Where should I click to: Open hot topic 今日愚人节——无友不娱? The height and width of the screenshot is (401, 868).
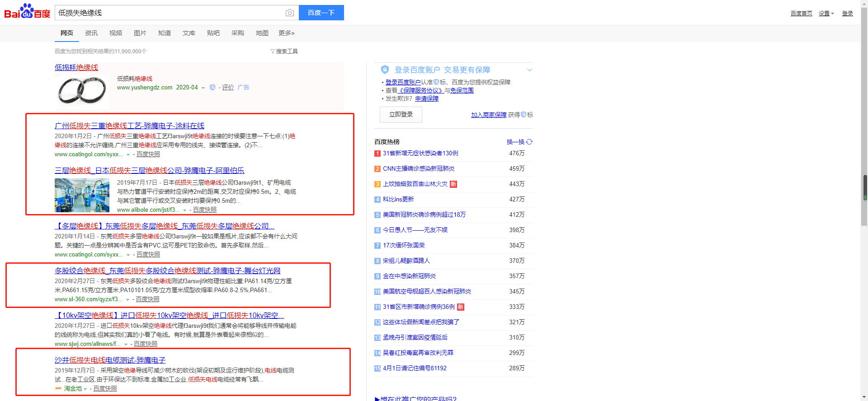415,230
